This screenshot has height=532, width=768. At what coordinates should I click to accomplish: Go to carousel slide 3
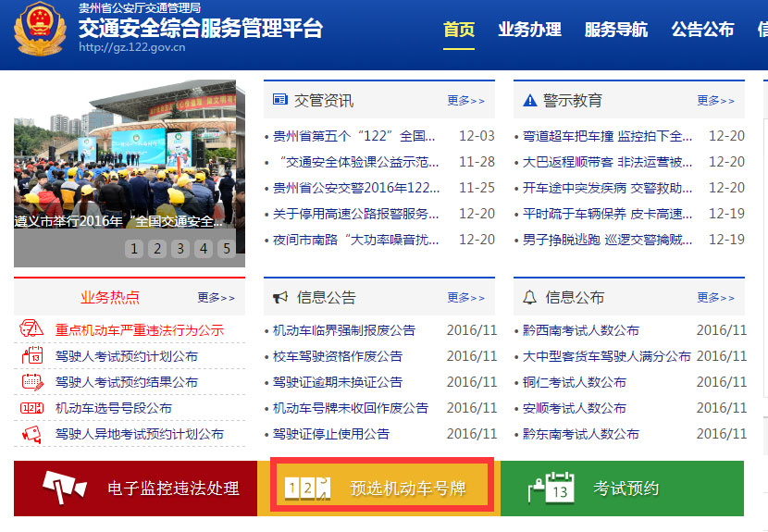180,249
